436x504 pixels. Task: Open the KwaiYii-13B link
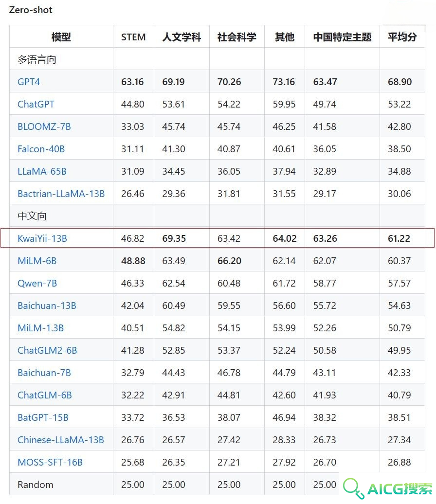[x=42, y=238]
